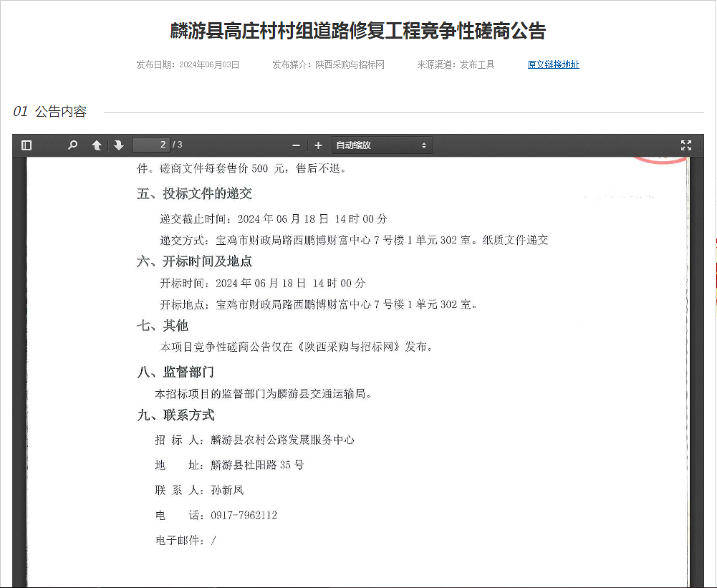
Task: Click the 开标地点 line
Action: click(319, 304)
